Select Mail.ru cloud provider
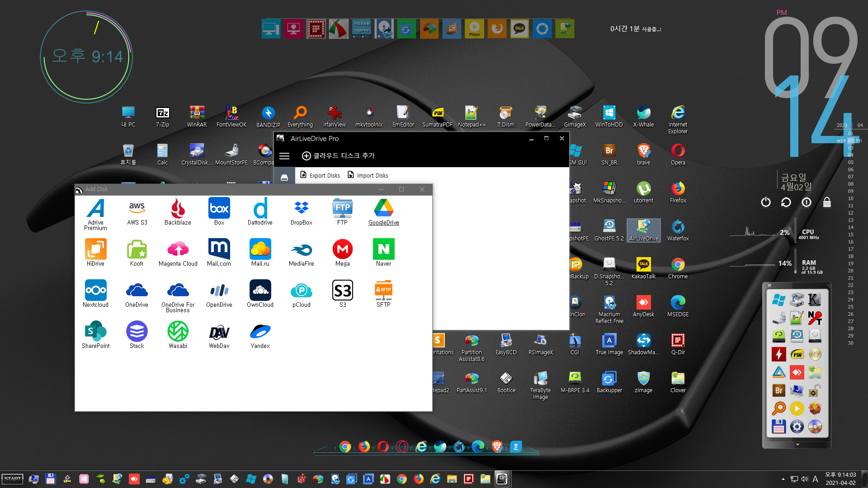Image resolution: width=868 pixels, height=488 pixels. (x=260, y=253)
